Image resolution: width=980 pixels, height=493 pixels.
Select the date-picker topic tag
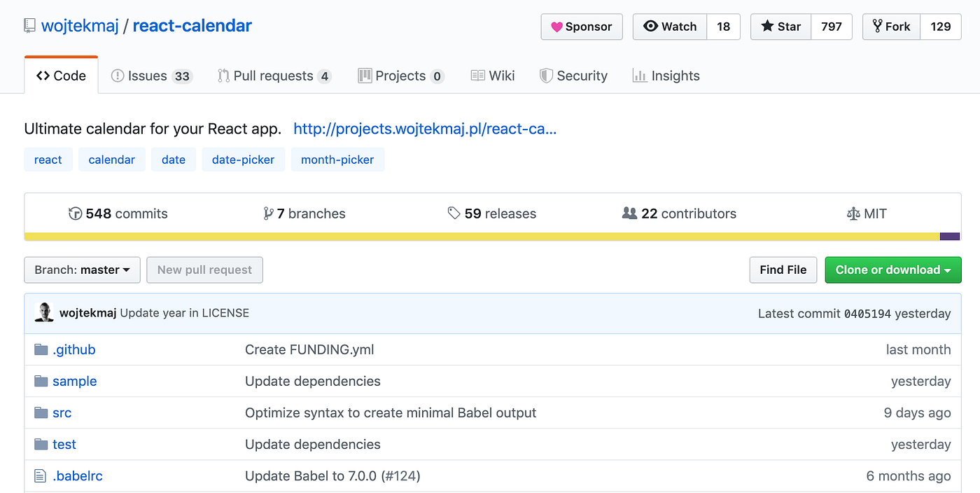[x=244, y=160]
